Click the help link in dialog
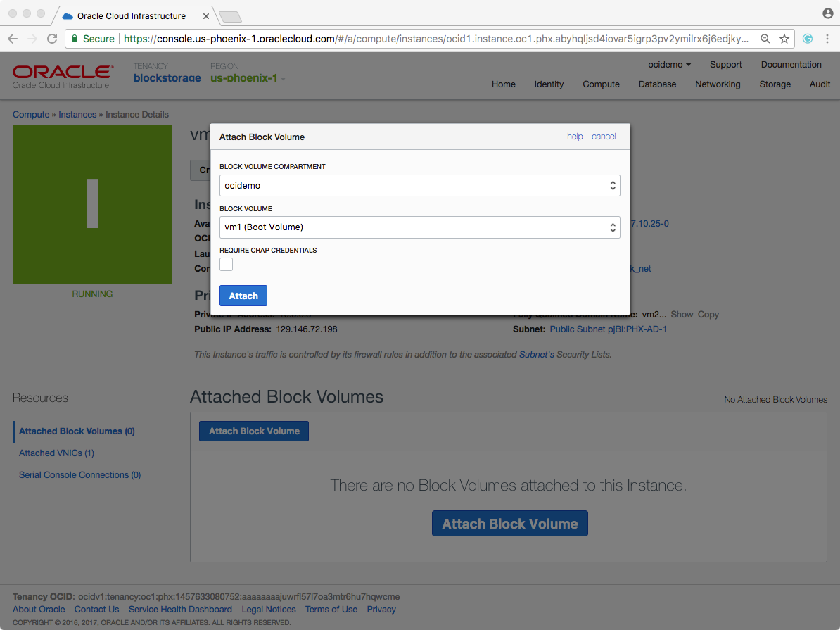Viewport: 840px width, 630px height. pos(575,136)
